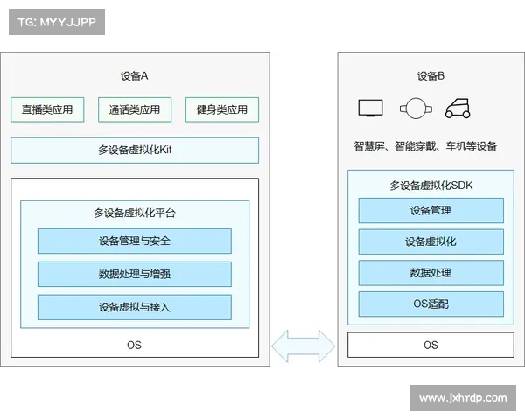Click the 多设备虚拟化平台 heading
Image resolution: width=525 pixels, height=420 pixels.
135,213
